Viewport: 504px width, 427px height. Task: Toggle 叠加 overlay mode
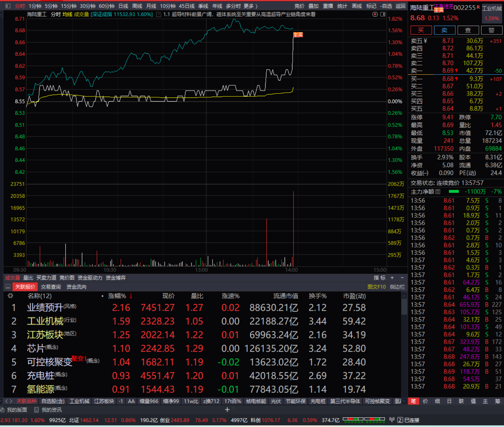[x=313, y=6]
